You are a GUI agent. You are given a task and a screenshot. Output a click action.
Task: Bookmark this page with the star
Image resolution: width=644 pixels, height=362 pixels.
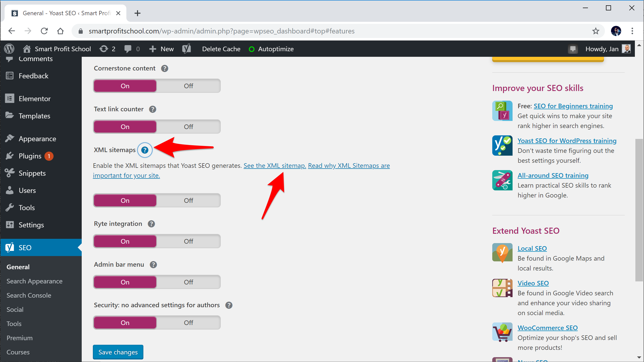click(x=596, y=31)
